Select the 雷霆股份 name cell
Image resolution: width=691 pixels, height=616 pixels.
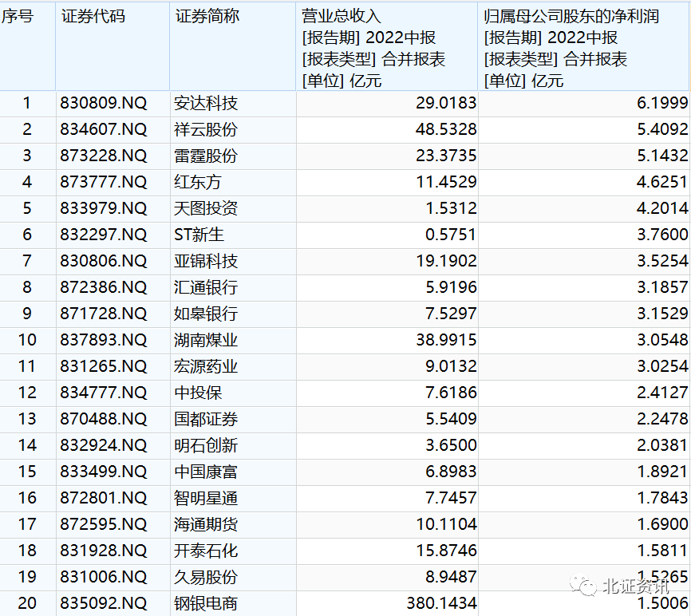(x=206, y=156)
